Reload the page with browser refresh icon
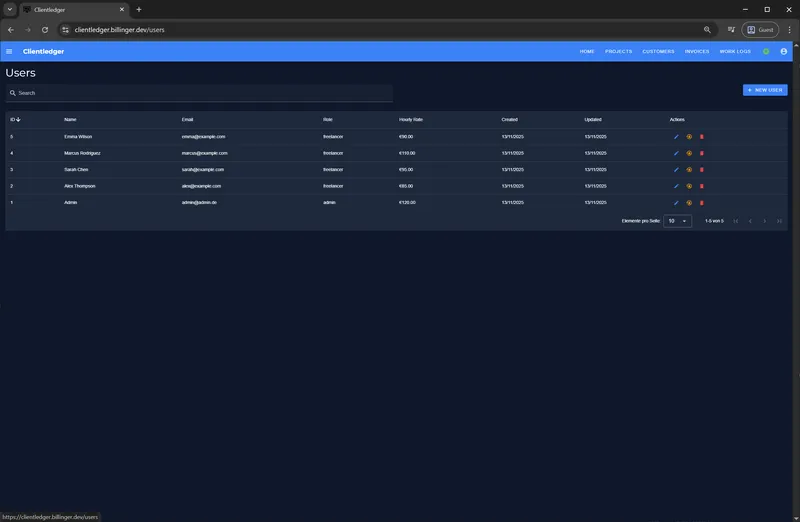This screenshot has width=800, height=522. [x=45, y=30]
